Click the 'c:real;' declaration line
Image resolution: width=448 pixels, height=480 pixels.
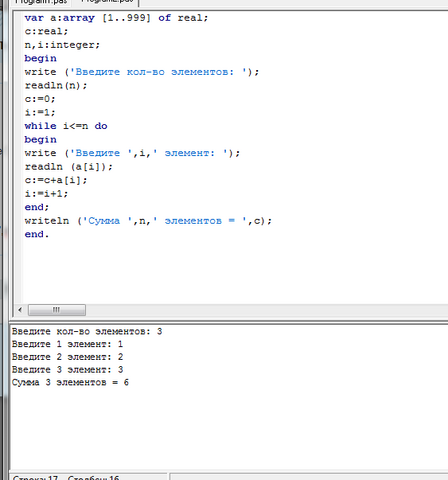[46, 31]
